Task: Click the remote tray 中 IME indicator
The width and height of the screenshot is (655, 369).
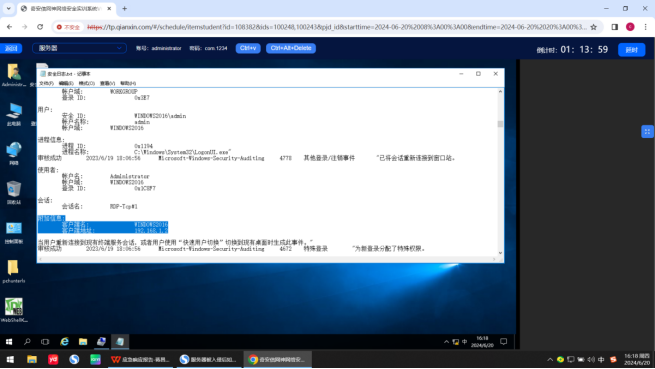Action: pyautogui.click(x=465, y=342)
